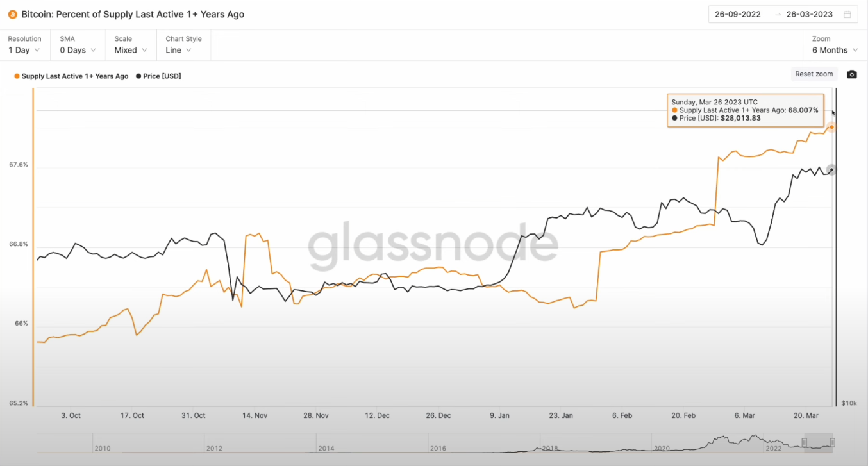Click the right handle of range navigator
Screen dimensions: 868x466
point(833,442)
